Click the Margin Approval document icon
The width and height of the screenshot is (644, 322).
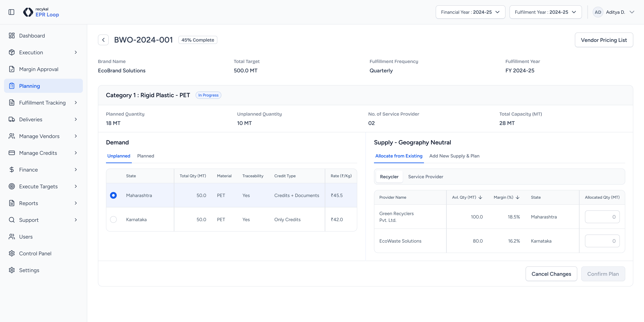[12, 69]
